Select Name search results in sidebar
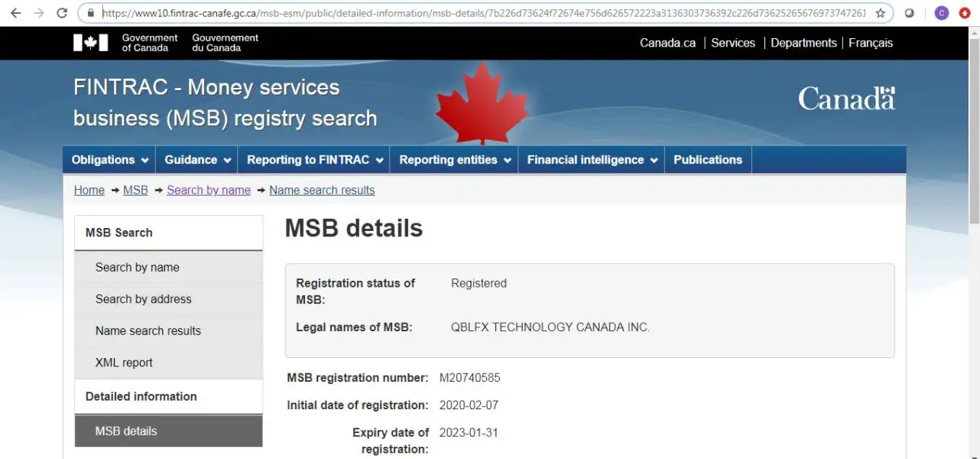The width and height of the screenshot is (980, 459). 168,330
